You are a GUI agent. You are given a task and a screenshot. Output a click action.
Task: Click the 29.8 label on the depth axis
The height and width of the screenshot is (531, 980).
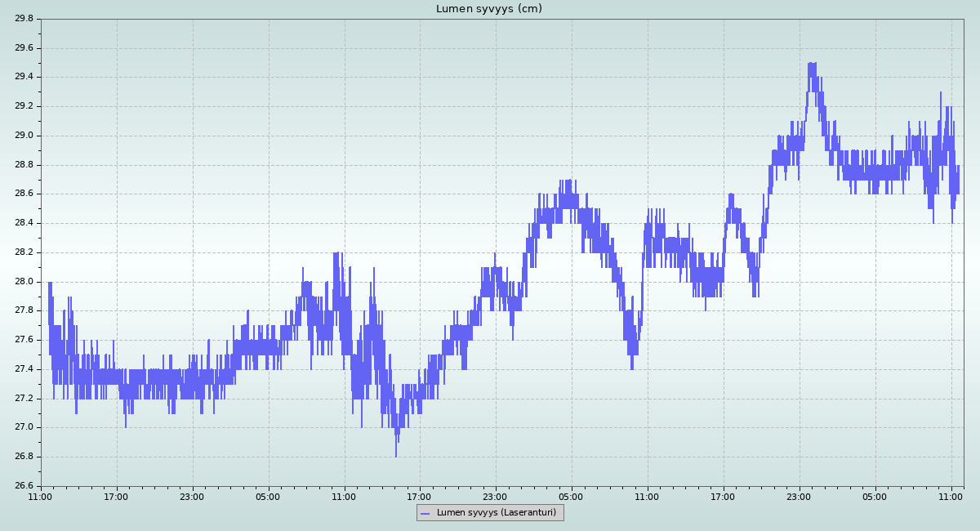point(24,19)
